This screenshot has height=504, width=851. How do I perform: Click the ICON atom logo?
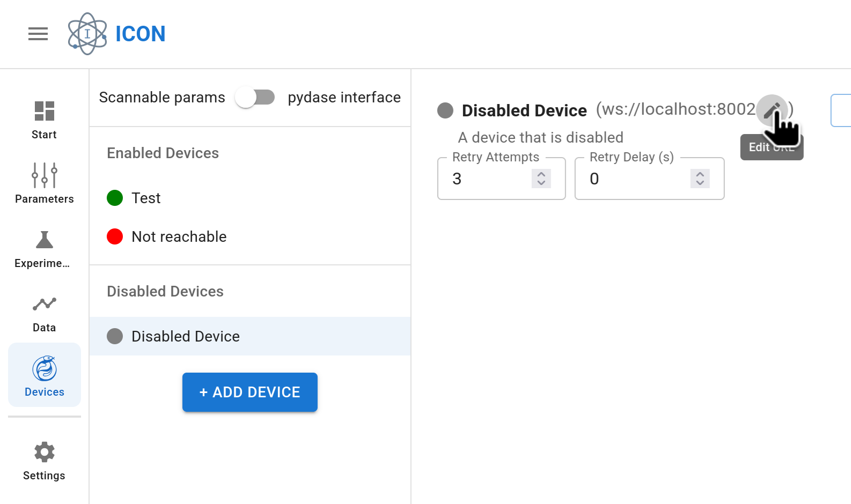(87, 34)
